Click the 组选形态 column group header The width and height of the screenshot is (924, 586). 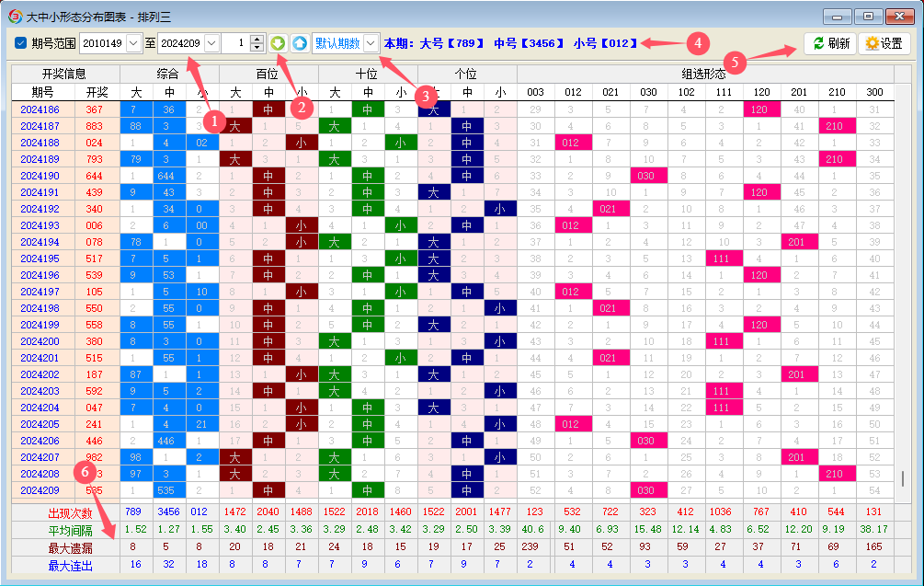tap(702, 74)
